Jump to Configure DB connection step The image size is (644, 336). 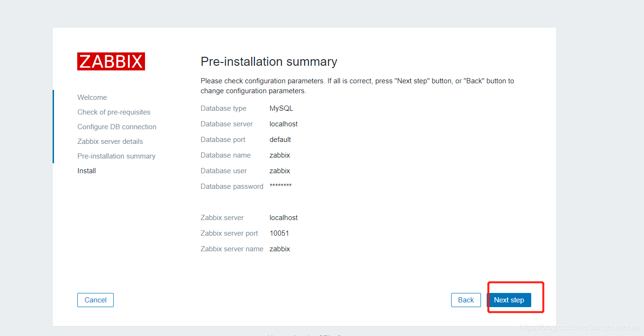(117, 127)
